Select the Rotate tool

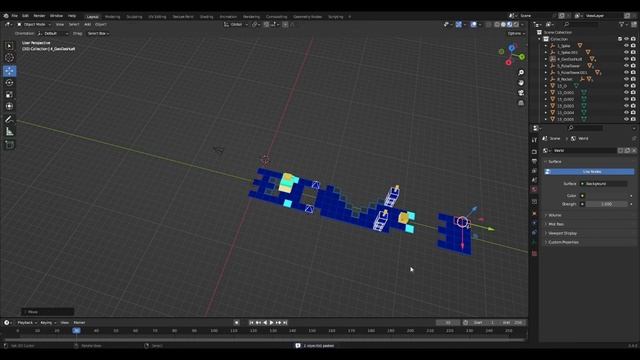point(9,82)
